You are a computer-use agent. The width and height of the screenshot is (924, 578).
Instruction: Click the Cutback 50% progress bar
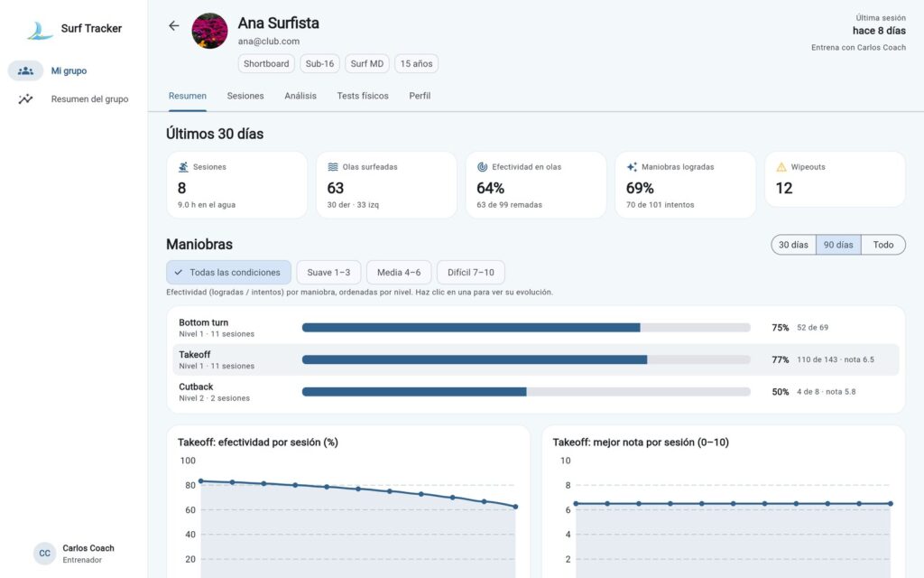(526, 392)
